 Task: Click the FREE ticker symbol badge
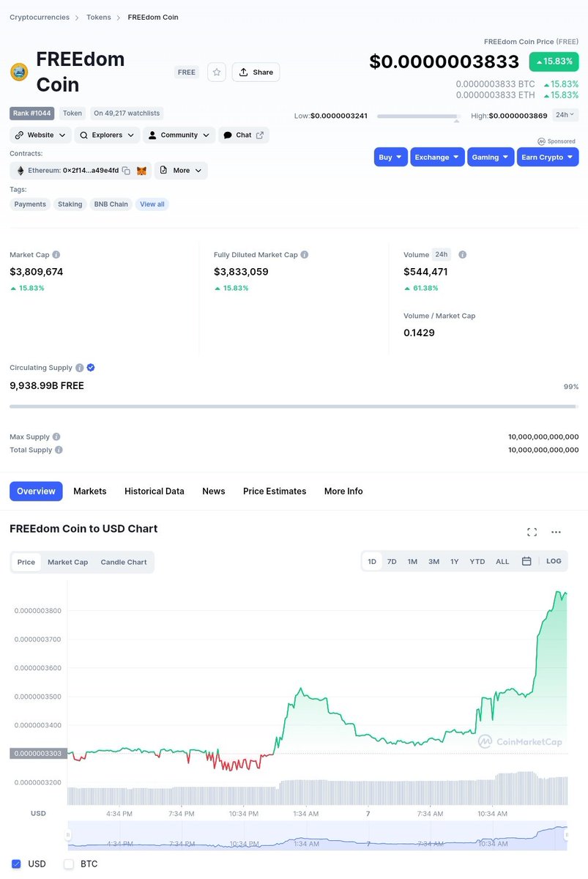click(187, 73)
